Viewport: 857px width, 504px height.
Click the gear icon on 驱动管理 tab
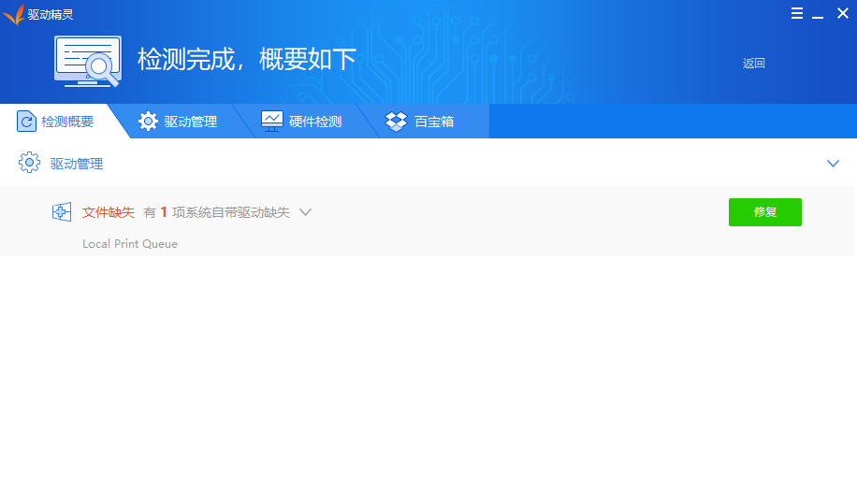(x=148, y=122)
